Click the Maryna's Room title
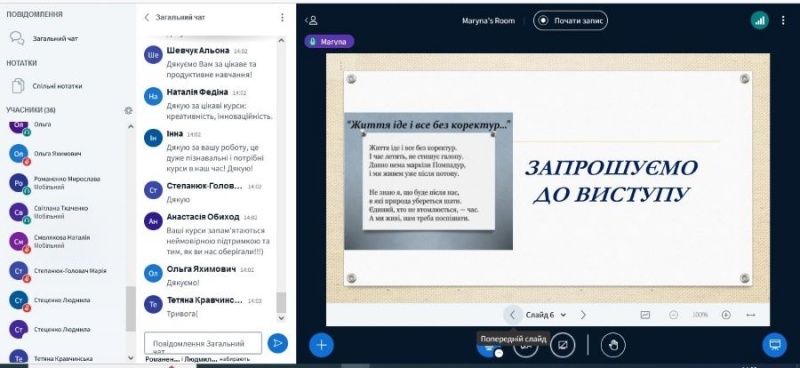800x368 pixels. coord(488,21)
